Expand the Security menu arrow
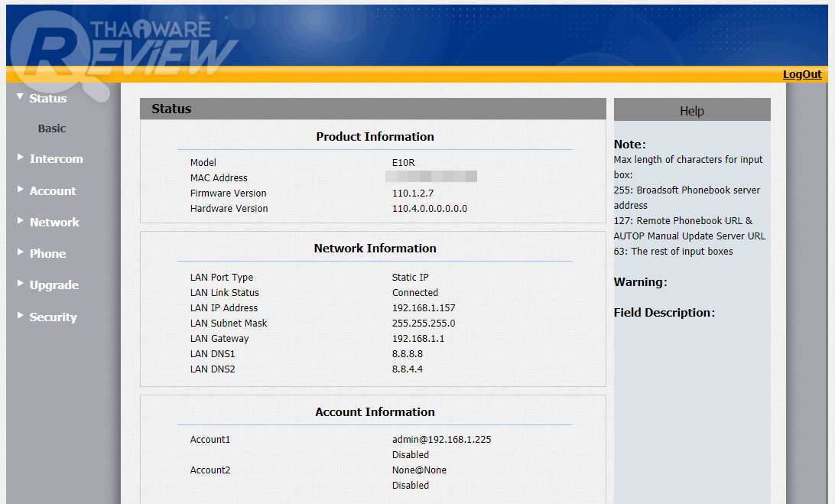835x504 pixels. pos(20,315)
